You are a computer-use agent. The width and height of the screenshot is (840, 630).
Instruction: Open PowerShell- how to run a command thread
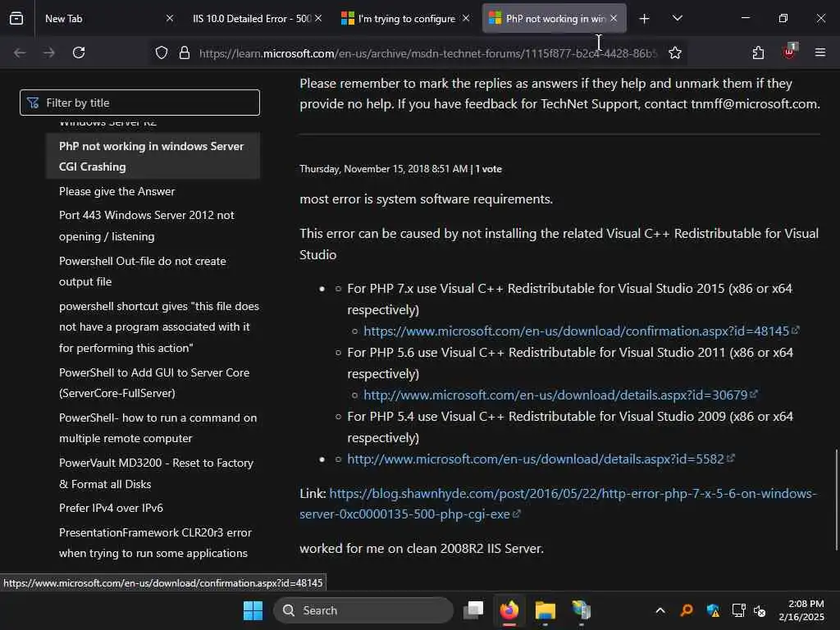click(157, 427)
